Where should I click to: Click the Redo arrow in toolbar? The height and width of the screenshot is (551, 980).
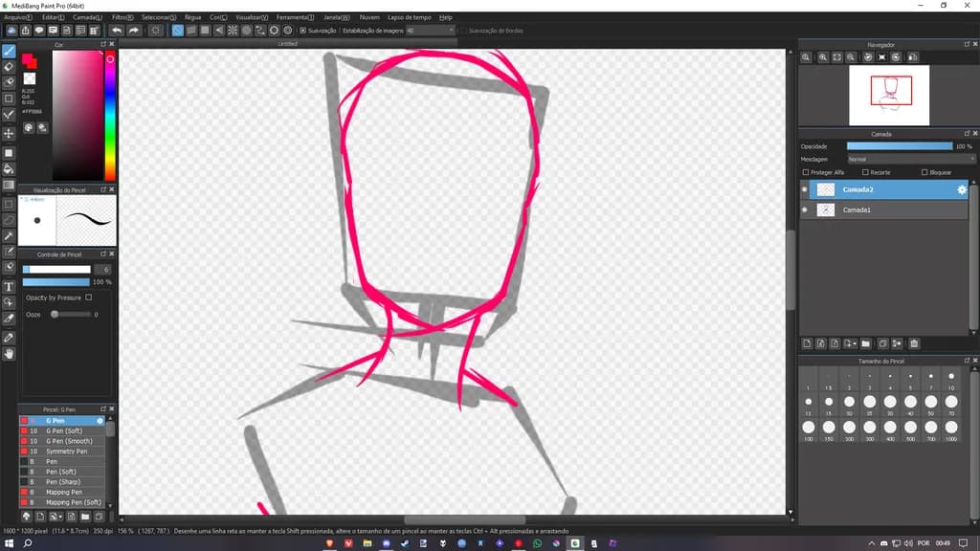(x=134, y=30)
